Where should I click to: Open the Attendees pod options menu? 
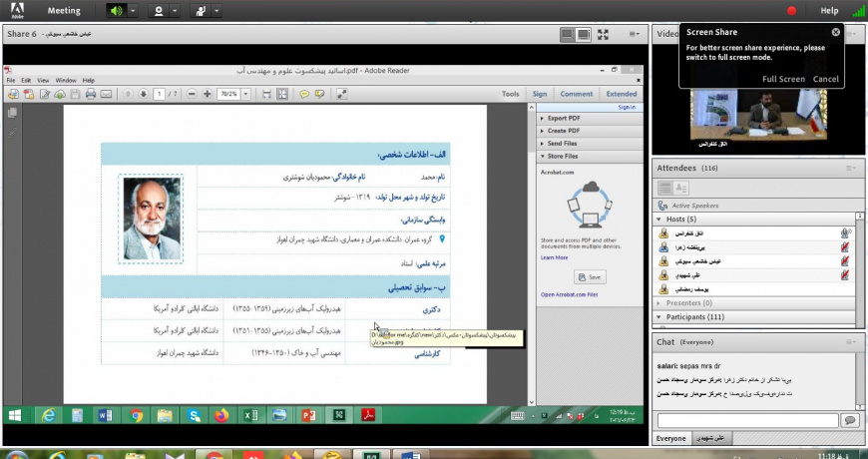pyautogui.click(x=850, y=168)
